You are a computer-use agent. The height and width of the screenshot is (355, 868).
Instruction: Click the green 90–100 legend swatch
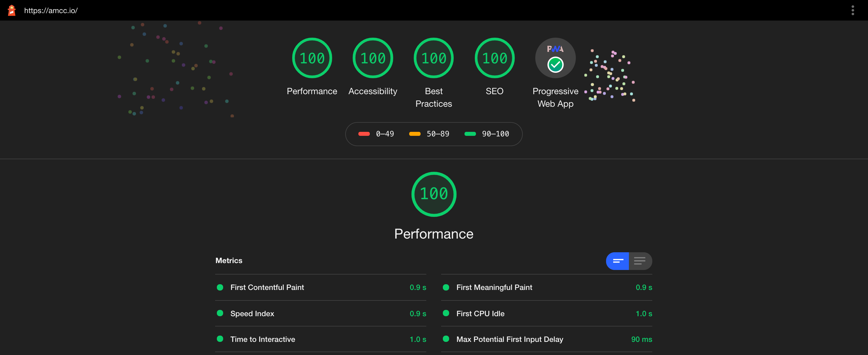point(470,134)
